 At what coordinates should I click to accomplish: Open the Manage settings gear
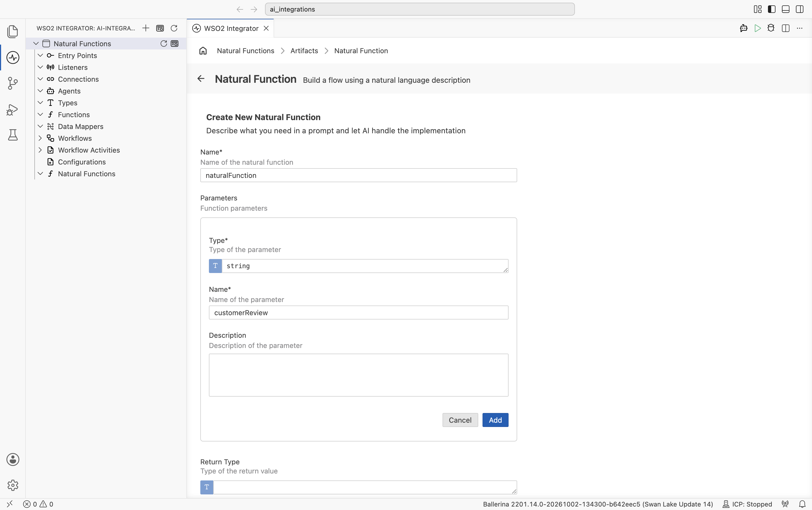tap(13, 485)
